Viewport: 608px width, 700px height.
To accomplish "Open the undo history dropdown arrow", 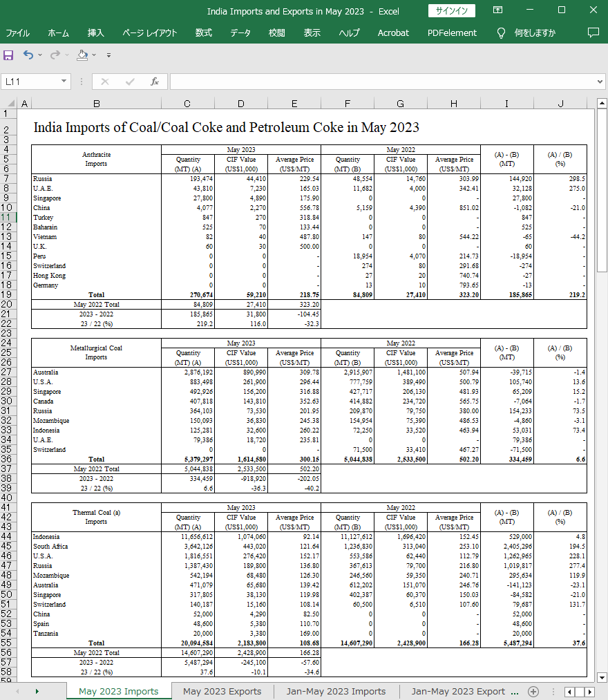I will [40, 55].
